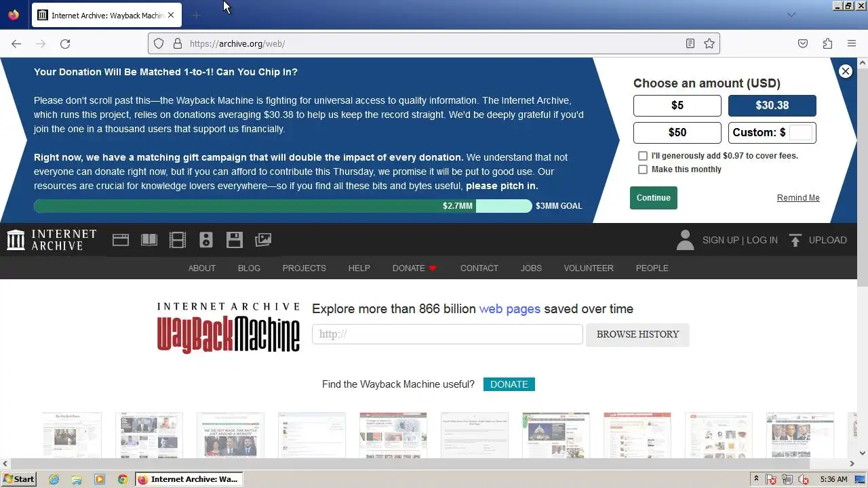The height and width of the screenshot is (488, 868).
Task: Open the Internet Archive software floppy icon
Action: pos(235,240)
